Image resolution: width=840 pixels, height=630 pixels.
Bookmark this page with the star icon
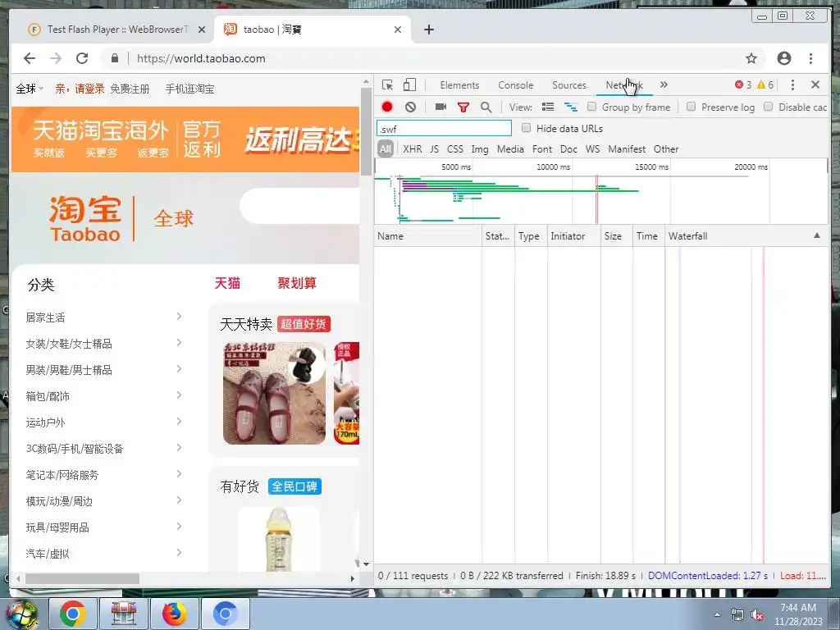(751, 58)
